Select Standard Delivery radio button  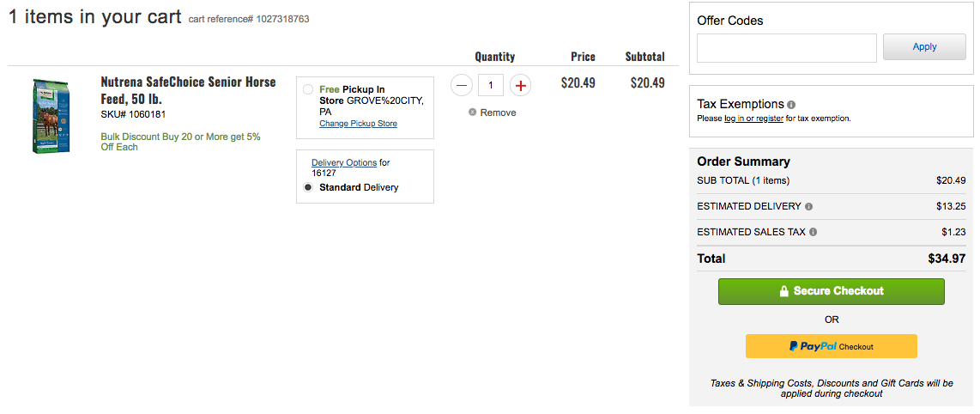pyautogui.click(x=308, y=187)
